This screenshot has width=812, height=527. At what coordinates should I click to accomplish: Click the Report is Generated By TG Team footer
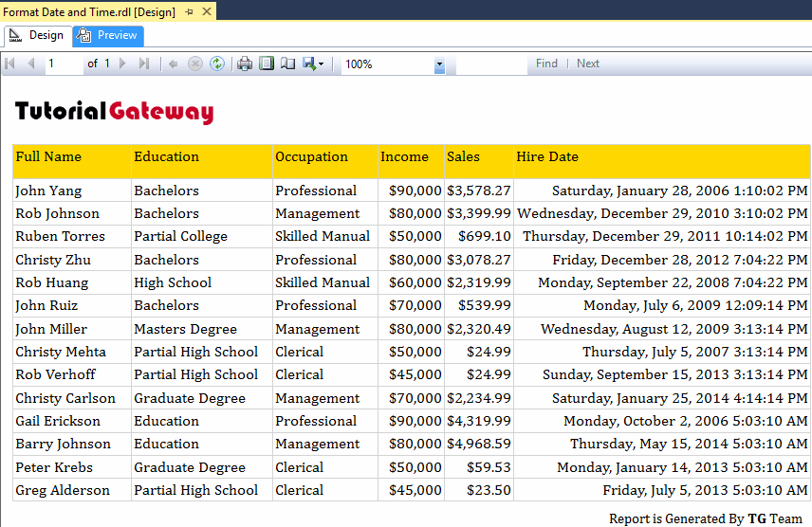706,518
